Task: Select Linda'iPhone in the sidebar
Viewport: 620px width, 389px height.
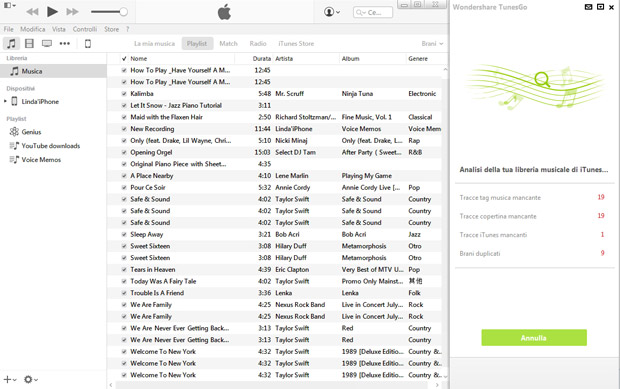Action: click(40, 102)
